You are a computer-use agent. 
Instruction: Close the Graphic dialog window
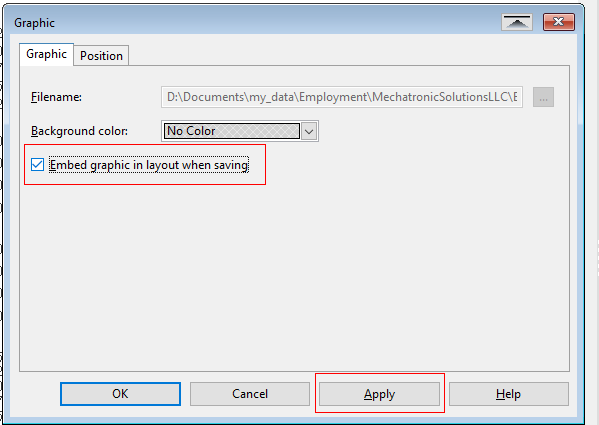(559, 22)
